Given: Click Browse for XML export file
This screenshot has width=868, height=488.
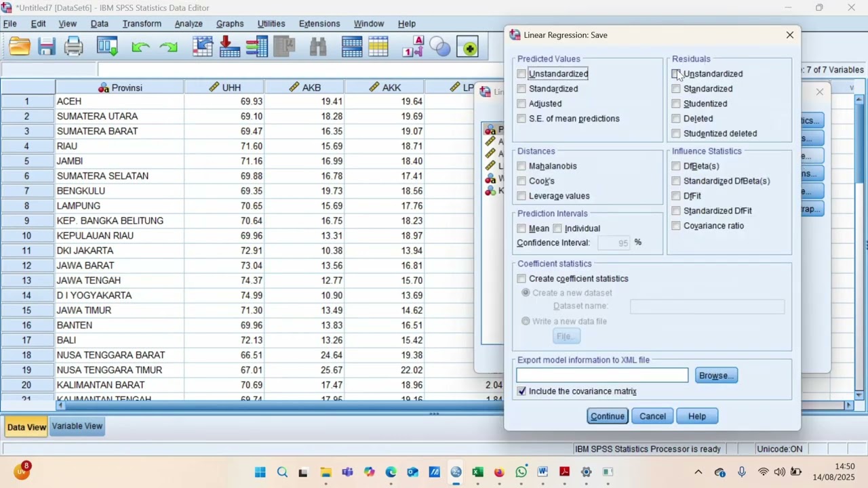Looking at the screenshot, I should 716,375.
